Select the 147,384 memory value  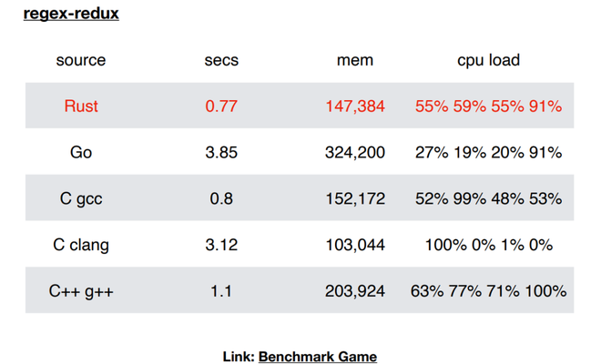tap(355, 106)
